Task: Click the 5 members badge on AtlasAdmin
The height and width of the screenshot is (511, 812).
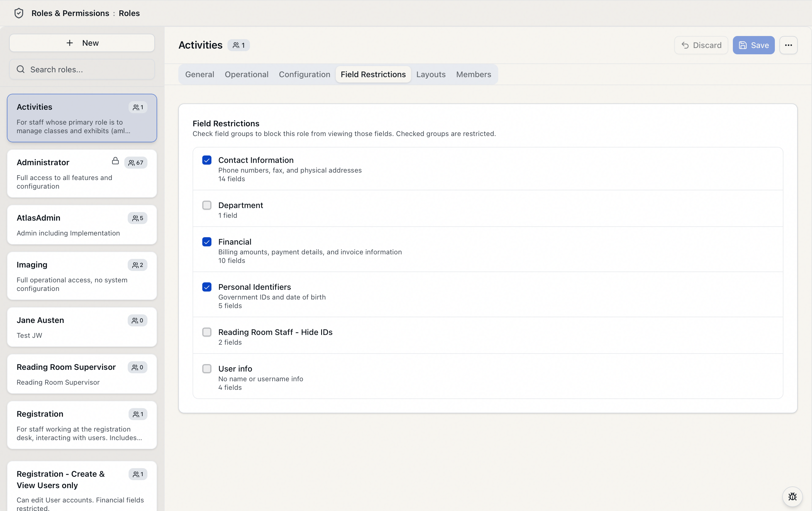Action: pos(138,218)
